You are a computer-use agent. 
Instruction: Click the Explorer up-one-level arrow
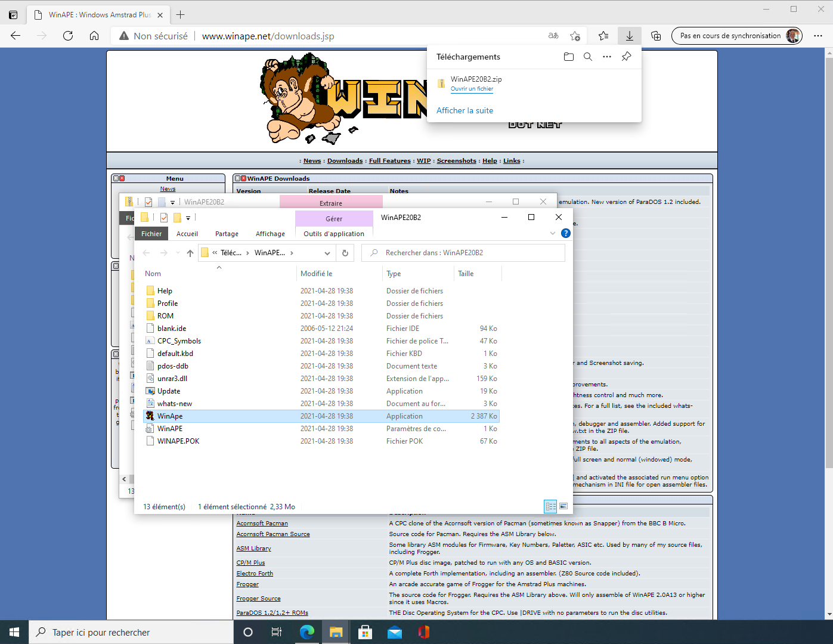point(190,253)
